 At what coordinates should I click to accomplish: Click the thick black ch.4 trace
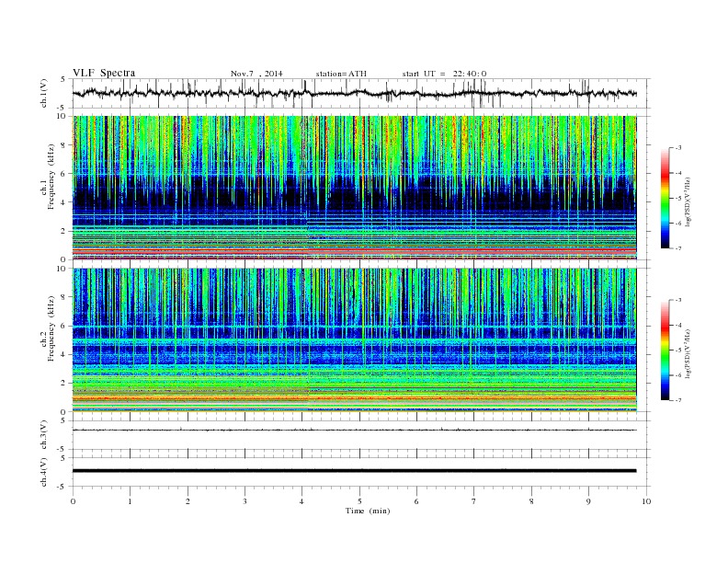point(354,471)
